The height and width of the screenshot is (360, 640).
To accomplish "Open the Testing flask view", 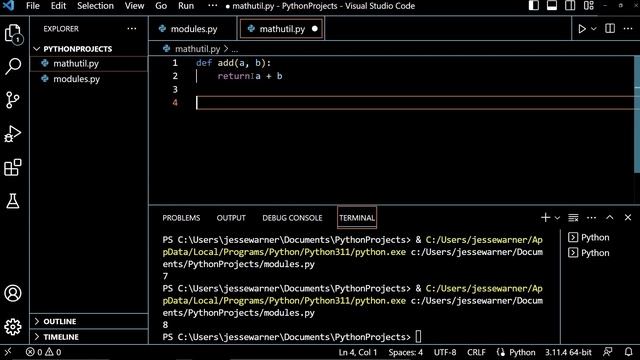I will coord(13,201).
